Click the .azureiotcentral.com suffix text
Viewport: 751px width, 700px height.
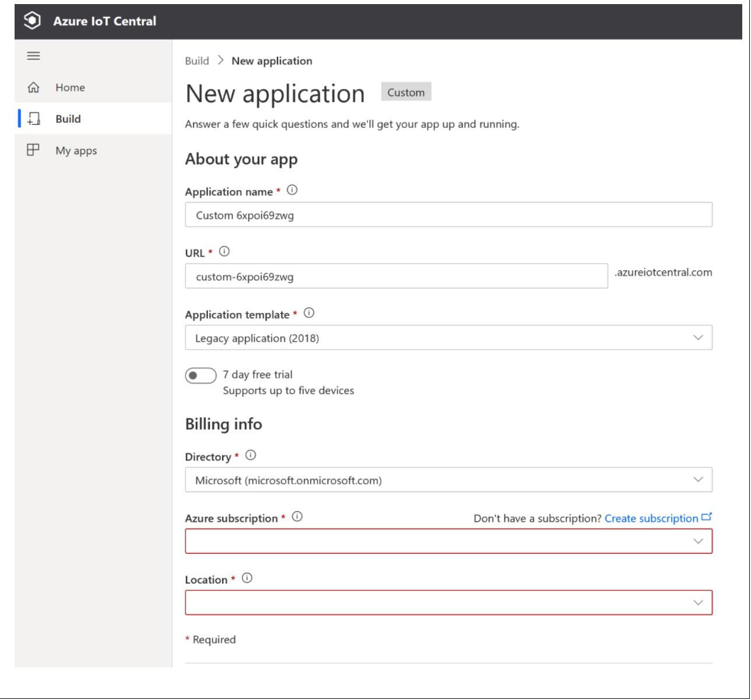point(664,272)
